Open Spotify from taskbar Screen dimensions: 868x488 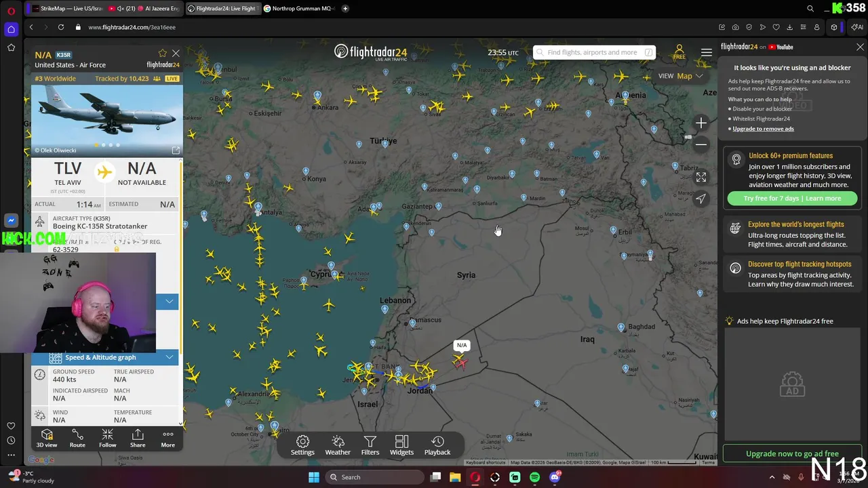535,477
